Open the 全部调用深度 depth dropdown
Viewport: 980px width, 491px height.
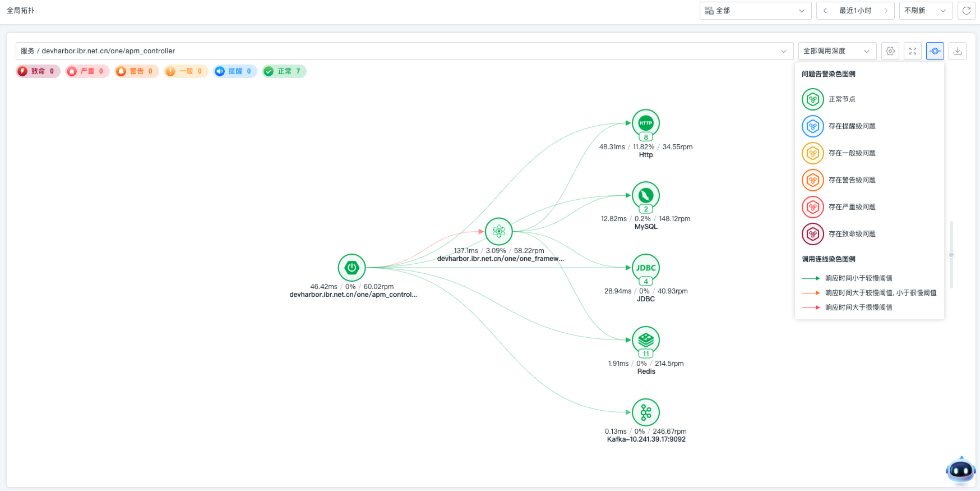[x=836, y=51]
